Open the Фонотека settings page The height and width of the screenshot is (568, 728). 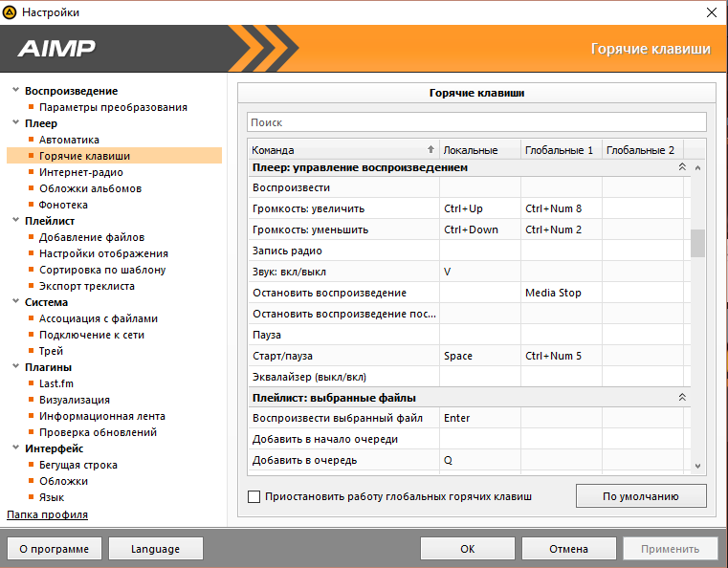tap(63, 205)
